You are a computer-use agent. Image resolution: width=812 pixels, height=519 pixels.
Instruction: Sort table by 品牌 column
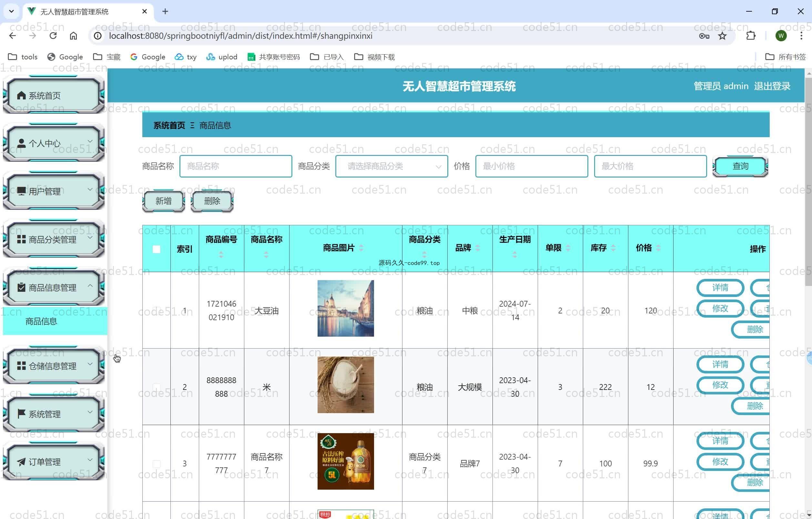coord(478,248)
